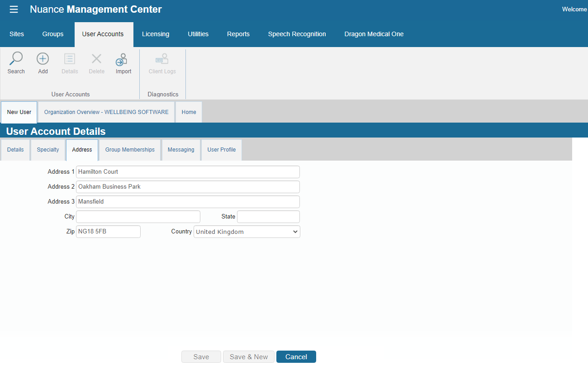Click the Welcome text in header
This screenshot has width=588, height=380.
(x=574, y=9)
